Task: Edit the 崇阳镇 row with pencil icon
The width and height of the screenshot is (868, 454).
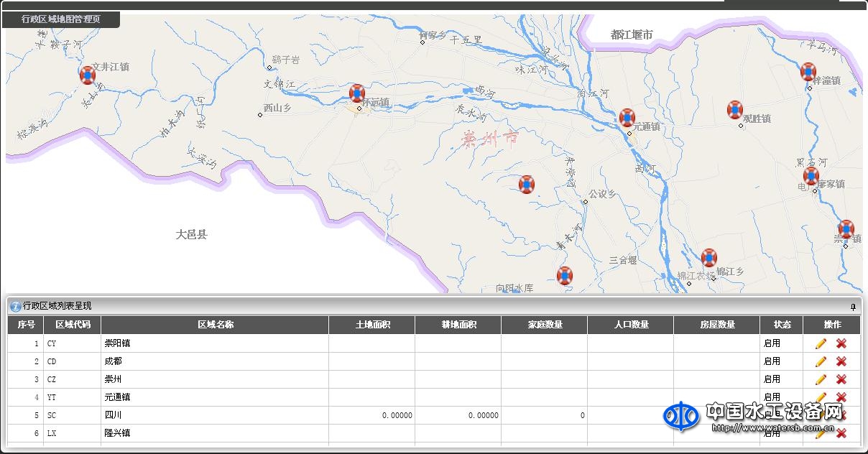Action: tap(821, 343)
